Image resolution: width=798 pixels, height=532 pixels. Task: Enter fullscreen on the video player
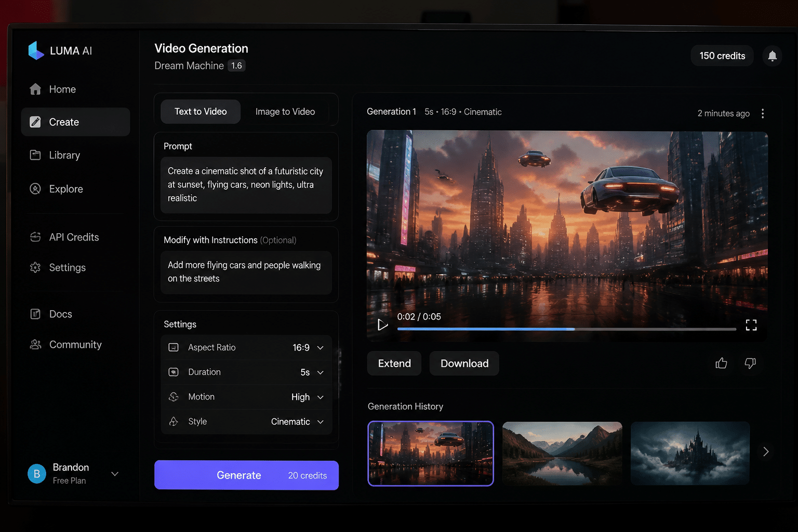pos(751,325)
